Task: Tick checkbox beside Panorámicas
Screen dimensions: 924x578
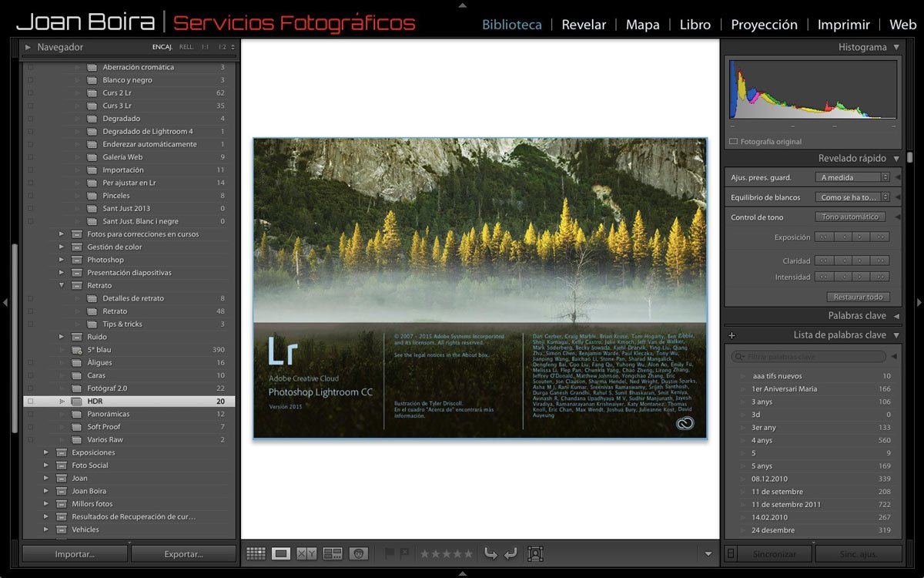Action: coord(30,415)
